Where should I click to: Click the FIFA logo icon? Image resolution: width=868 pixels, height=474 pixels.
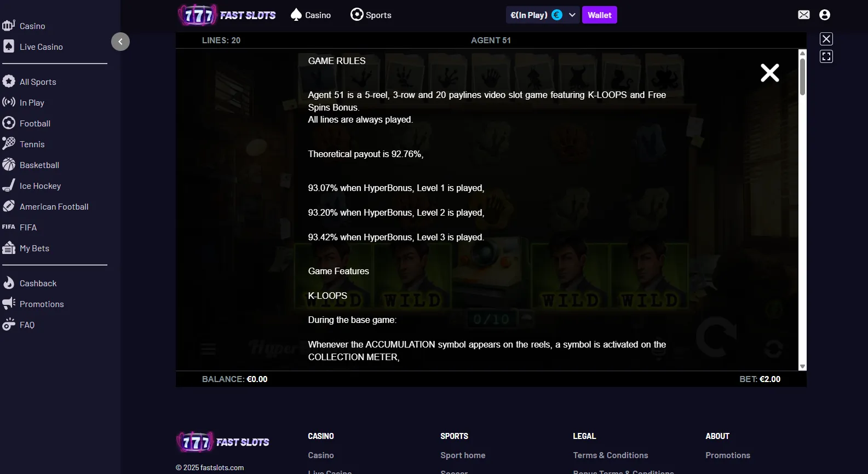point(9,227)
